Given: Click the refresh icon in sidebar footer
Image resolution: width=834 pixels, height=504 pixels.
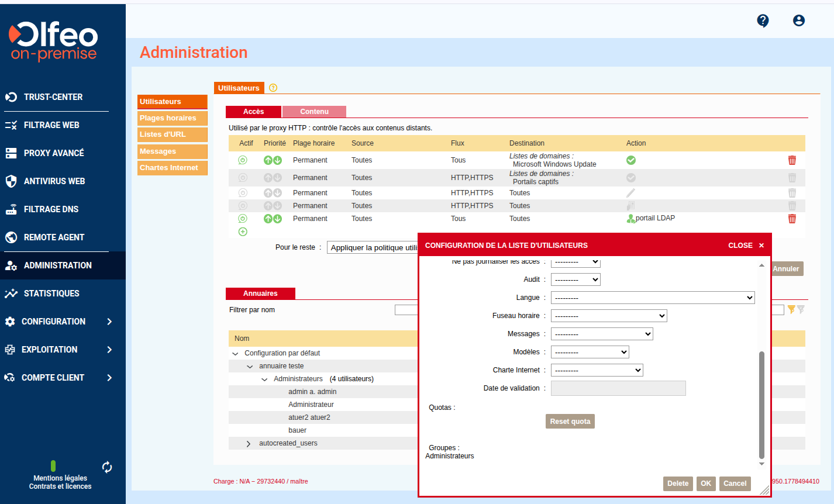Looking at the screenshot, I should (x=107, y=467).
